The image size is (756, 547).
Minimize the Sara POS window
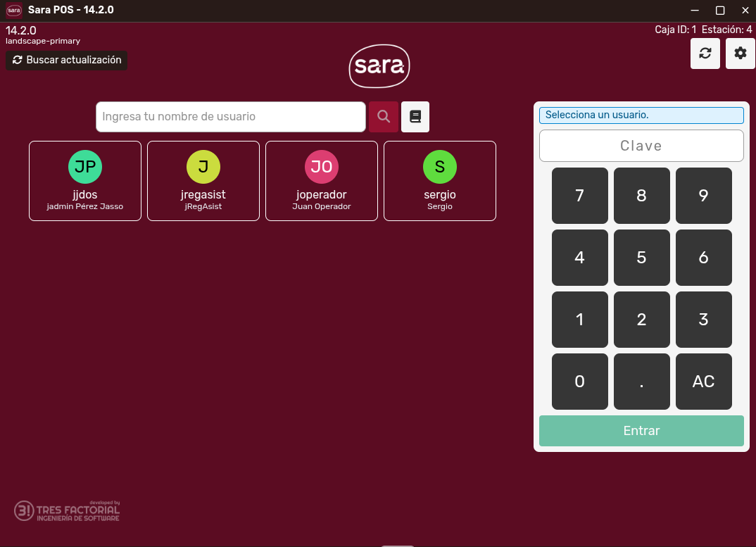pyautogui.click(x=695, y=10)
